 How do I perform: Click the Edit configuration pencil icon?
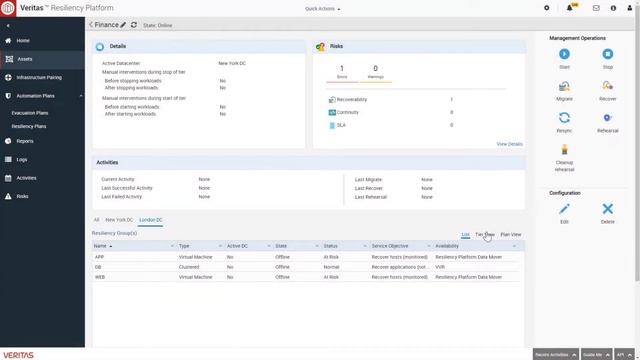tap(564, 209)
